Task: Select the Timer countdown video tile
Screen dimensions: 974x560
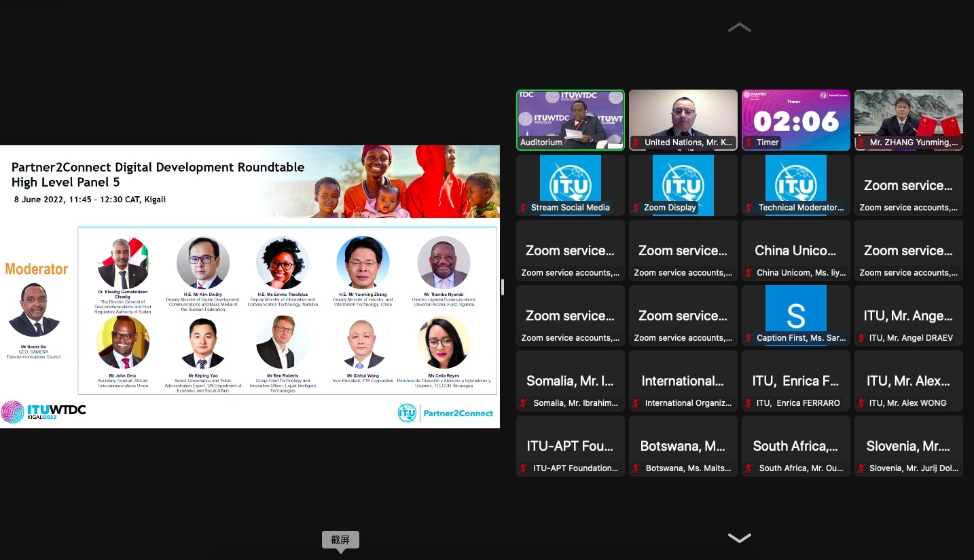Action: pos(796,120)
